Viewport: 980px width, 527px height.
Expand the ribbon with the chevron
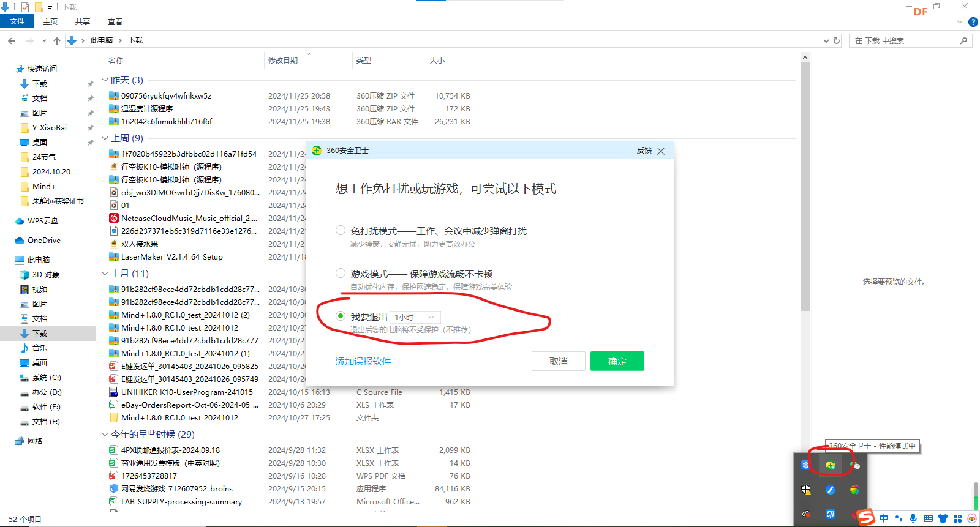click(960, 22)
